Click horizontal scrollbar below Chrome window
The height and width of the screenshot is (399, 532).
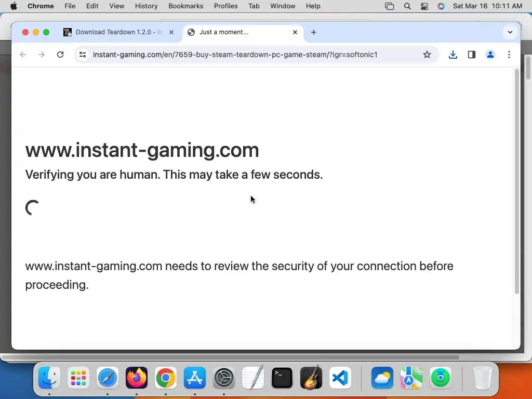[230, 357]
